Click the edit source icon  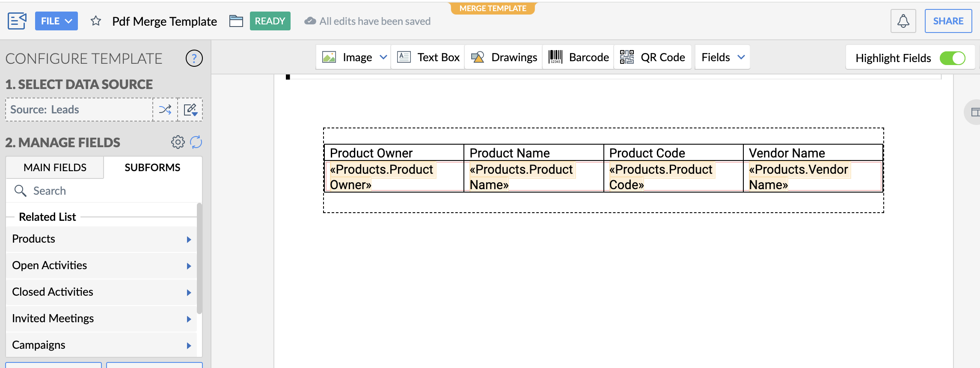190,110
